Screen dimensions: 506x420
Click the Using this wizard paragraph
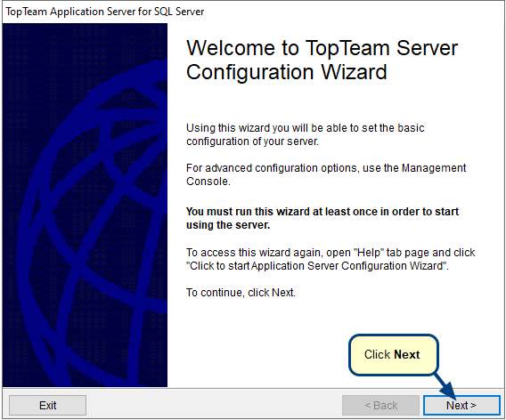[305, 134]
